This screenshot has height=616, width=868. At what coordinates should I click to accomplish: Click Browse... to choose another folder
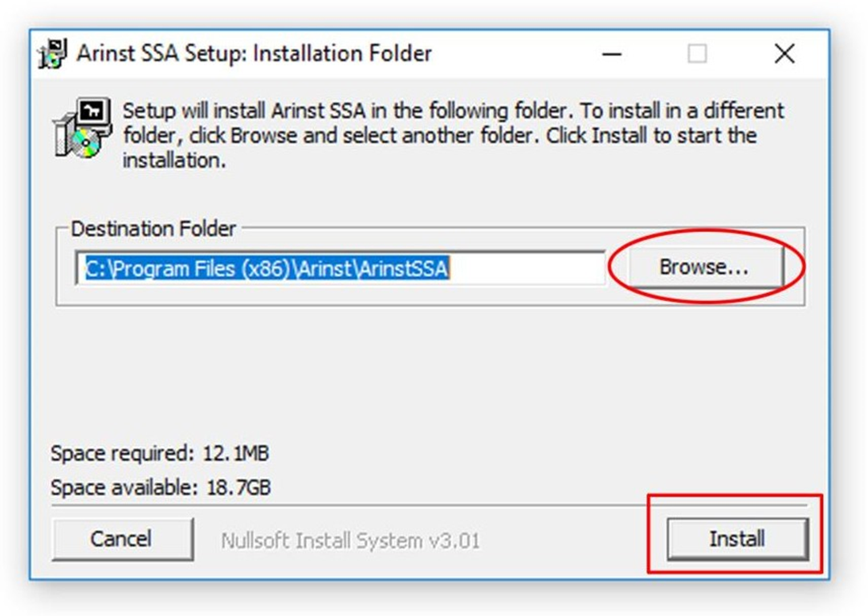(x=703, y=267)
